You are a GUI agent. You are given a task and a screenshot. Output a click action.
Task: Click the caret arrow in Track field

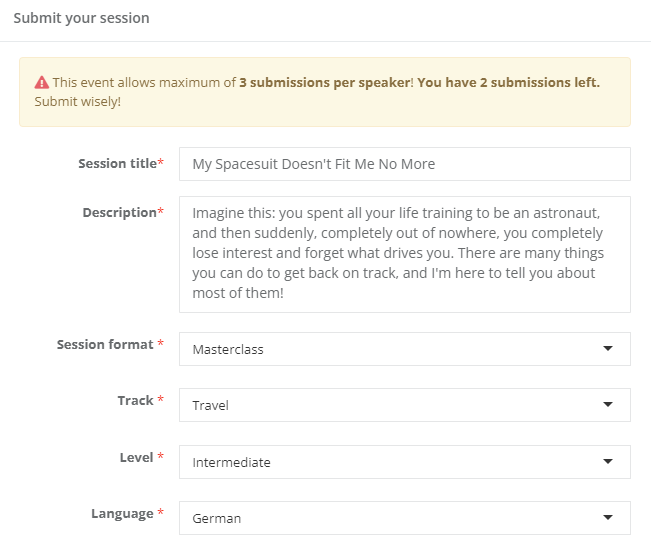(607, 405)
